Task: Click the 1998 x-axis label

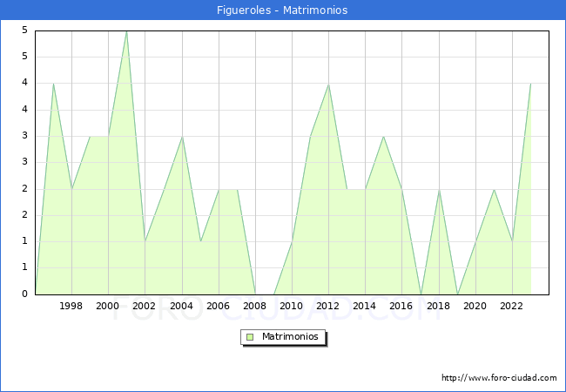Action: click(x=71, y=306)
